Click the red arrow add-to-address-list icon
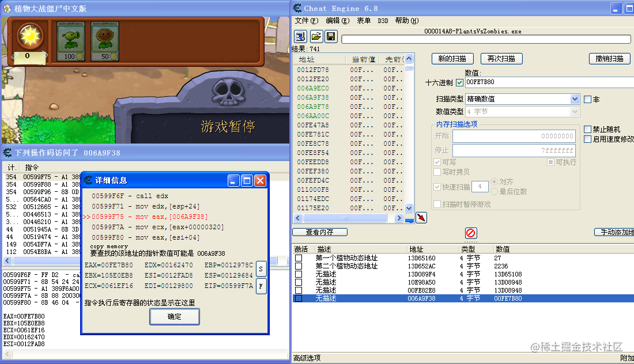 click(421, 218)
